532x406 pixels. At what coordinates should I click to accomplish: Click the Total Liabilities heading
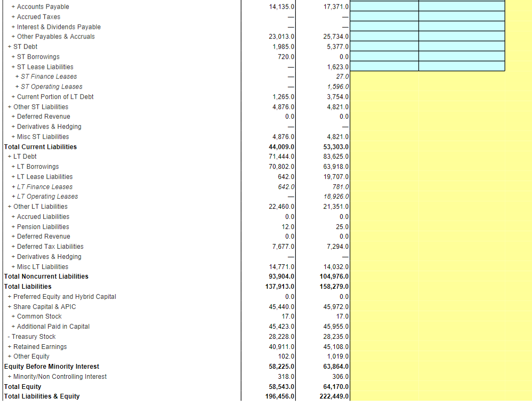[28, 287]
